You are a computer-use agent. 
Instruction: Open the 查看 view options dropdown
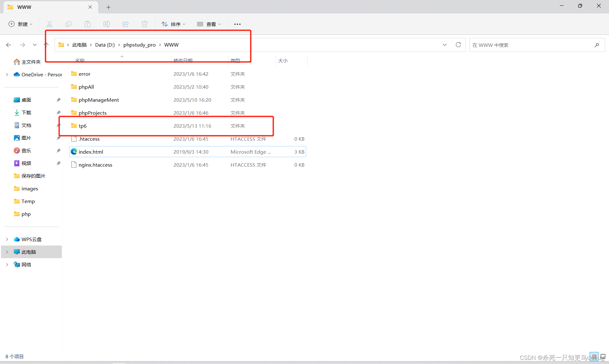point(209,24)
